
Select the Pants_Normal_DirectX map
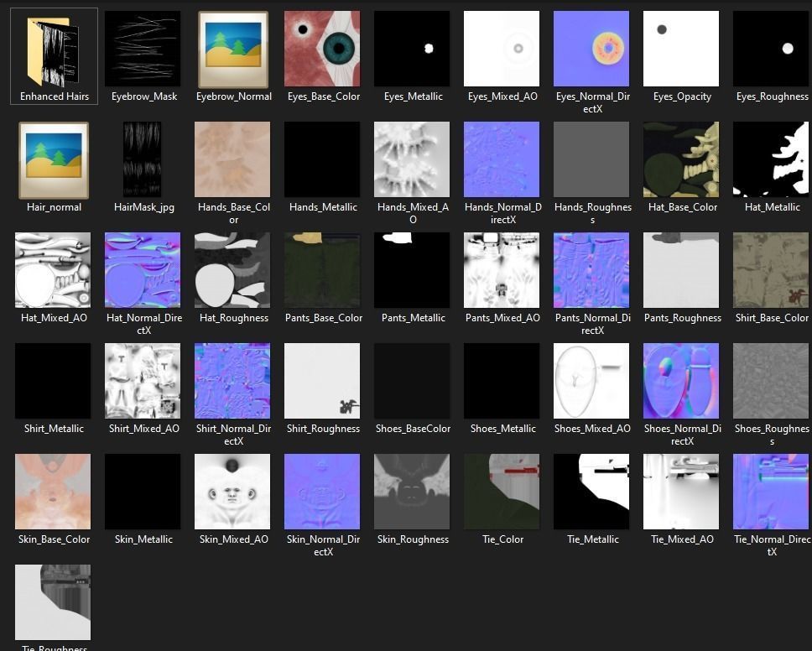click(x=591, y=270)
